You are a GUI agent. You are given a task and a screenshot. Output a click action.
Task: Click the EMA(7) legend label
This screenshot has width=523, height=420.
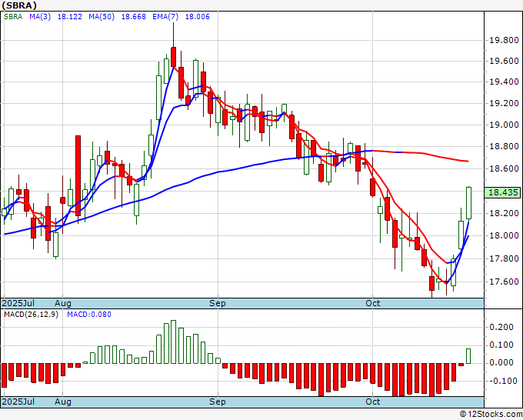pos(165,17)
